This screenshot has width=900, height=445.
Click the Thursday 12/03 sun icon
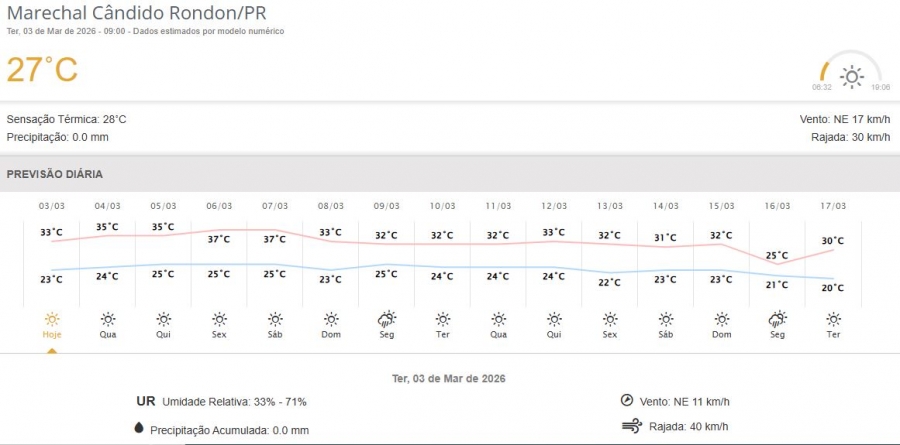pyautogui.click(x=554, y=320)
